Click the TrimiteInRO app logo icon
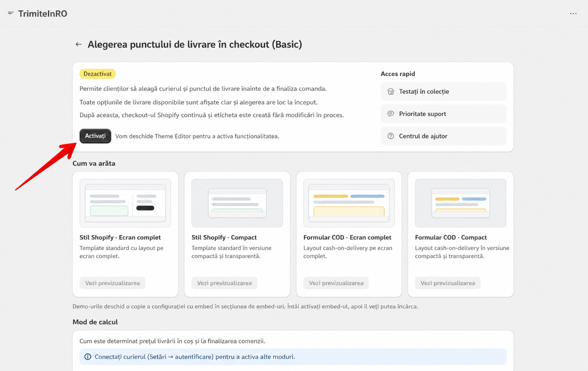 pos(11,13)
